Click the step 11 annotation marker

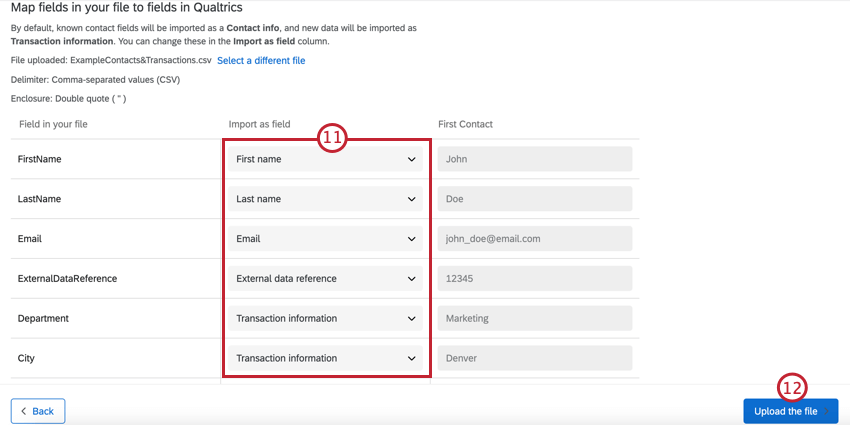coord(332,138)
